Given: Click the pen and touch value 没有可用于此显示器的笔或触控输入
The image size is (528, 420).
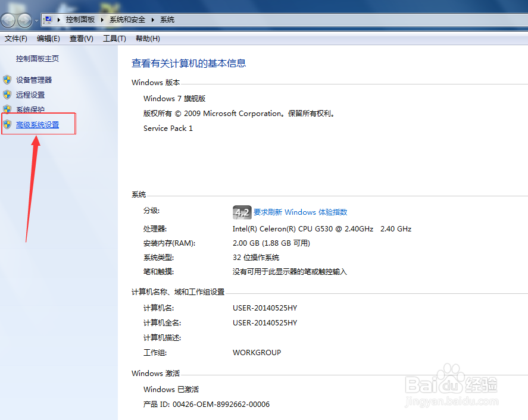Looking at the screenshot, I should coord(289,272).
